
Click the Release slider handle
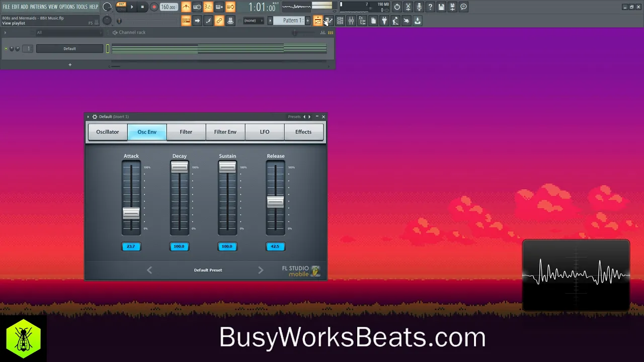(275, 202)
